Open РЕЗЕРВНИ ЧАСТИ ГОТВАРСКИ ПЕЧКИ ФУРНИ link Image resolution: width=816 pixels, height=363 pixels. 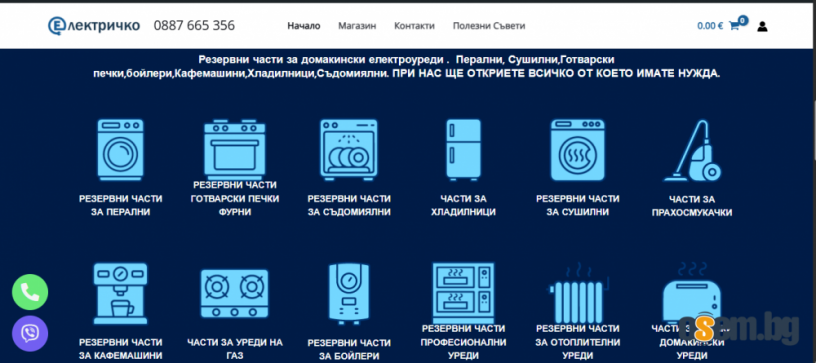(x=235, y=199)
